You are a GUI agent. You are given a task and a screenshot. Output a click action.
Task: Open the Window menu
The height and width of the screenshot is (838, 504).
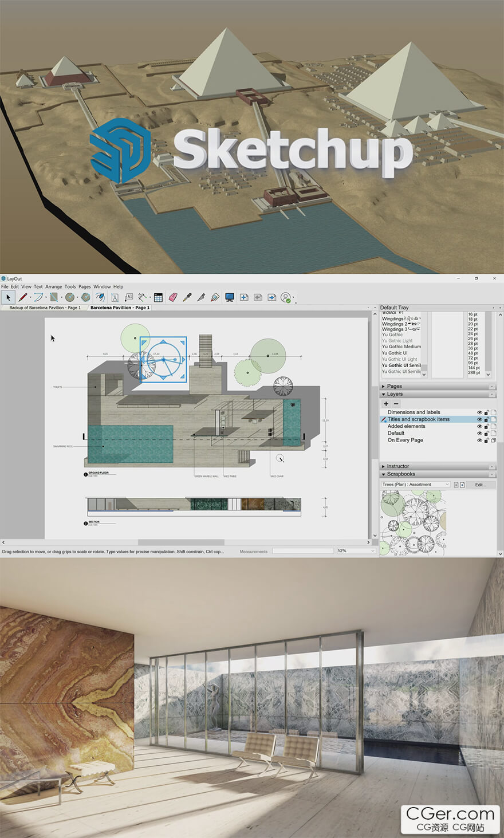[x=102, y=286]
